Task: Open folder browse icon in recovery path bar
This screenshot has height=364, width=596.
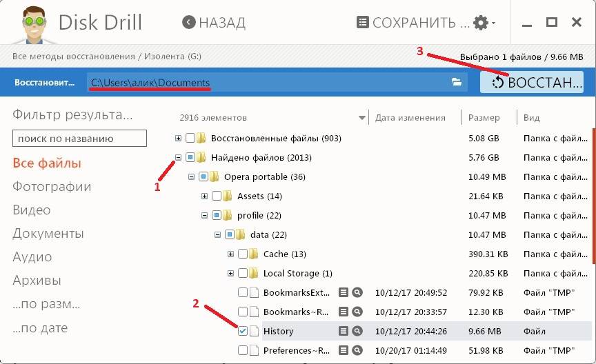Action: click(456, 81)
